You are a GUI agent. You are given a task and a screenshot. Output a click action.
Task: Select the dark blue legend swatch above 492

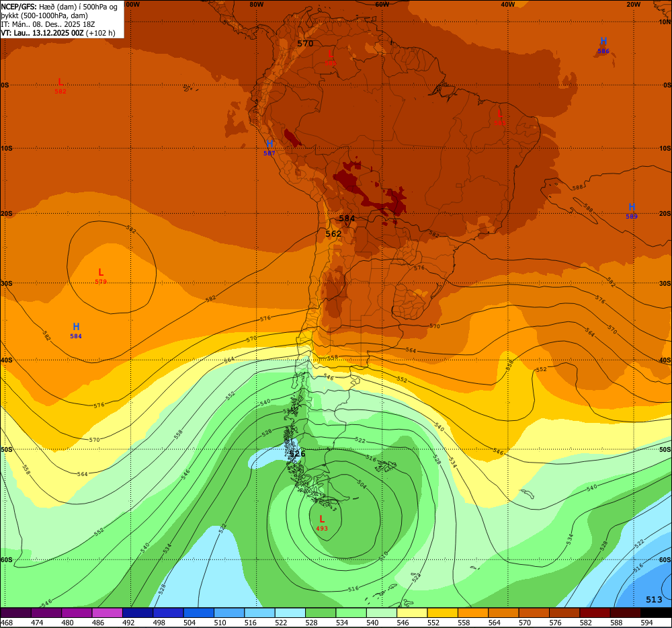(x=138, y=613)
